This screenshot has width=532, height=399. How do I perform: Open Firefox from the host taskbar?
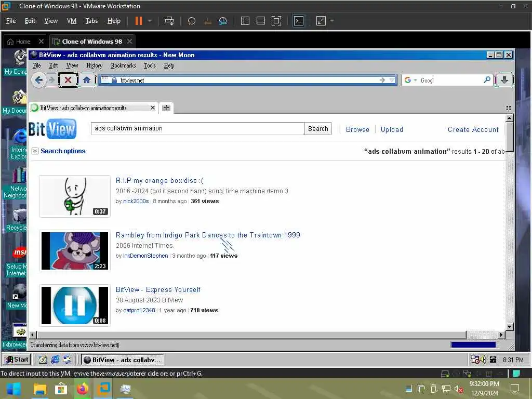82,389
